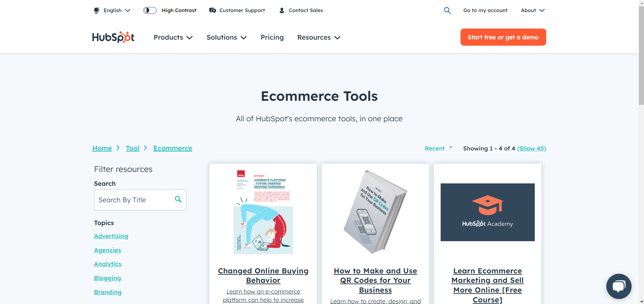Click the Home breadcrumb link
Image resolution: width=644 pixels, height=304 pixels.
[x=102, y=148]
